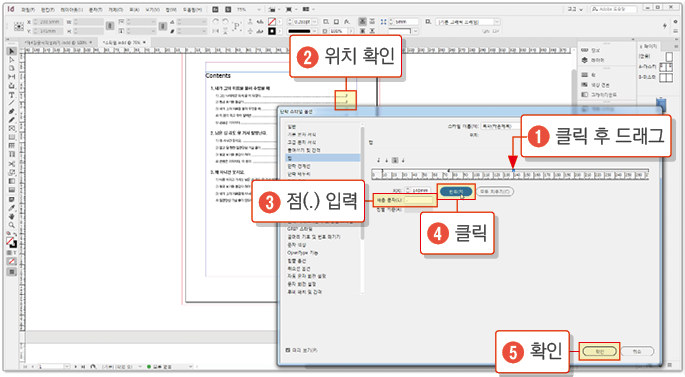The image size is (685, 377).
Task: Select the Zoom tool (magnifier)
Action: [12, 225]
